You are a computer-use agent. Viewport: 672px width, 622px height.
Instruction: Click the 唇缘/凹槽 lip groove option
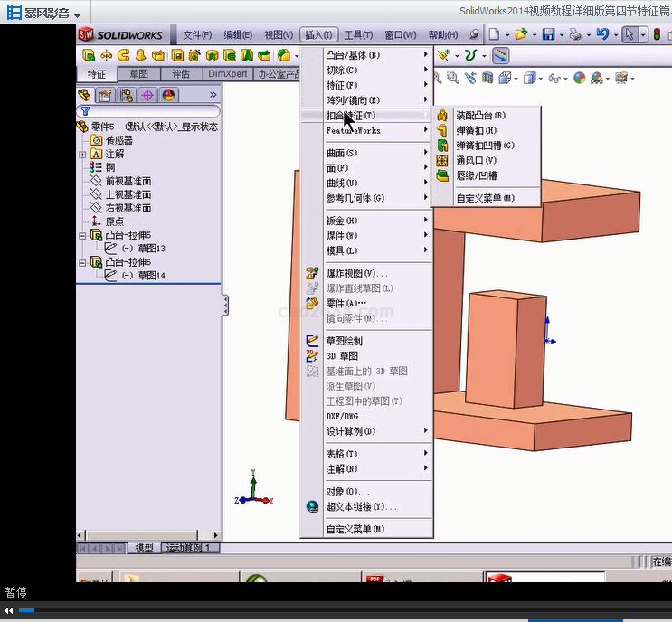click(x=477, y=175)
